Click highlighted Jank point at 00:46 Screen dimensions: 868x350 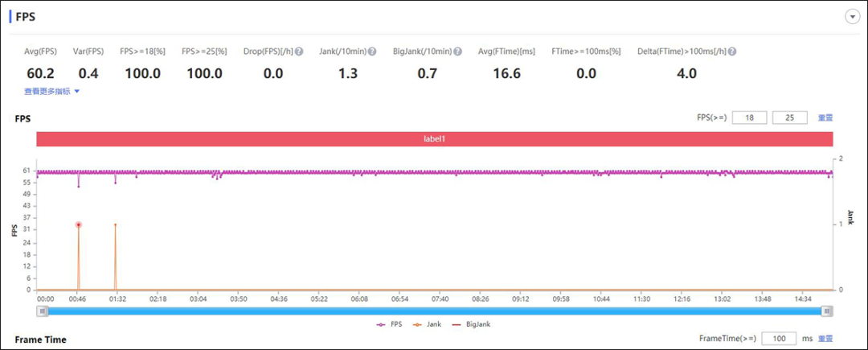[79, 224]
